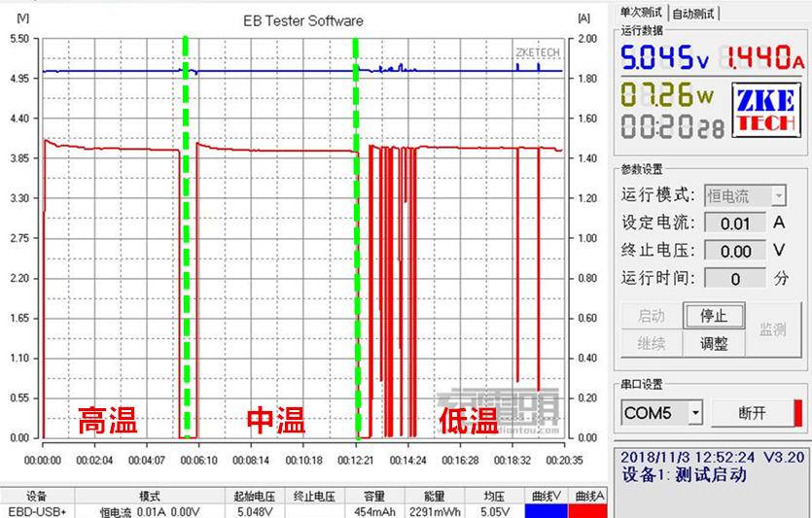
Task: Click the red connection indicator beside 断开
Action: (x=797, y=413)
